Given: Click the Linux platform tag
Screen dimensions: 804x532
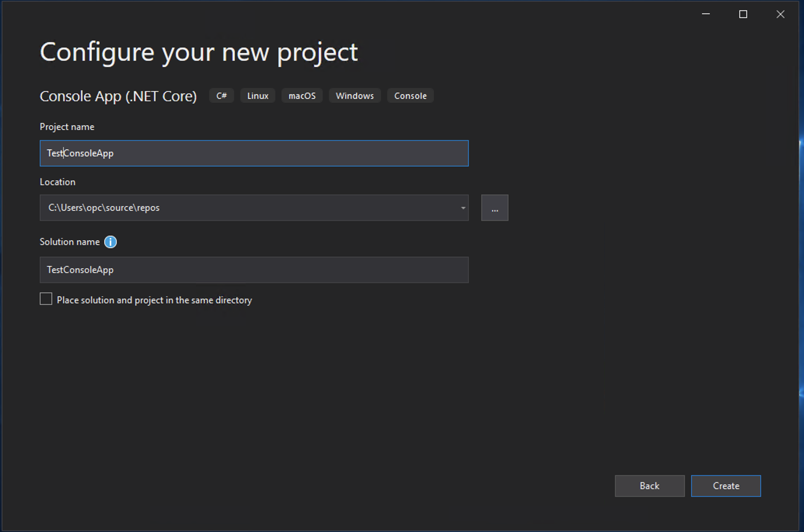Looking at the screenshot, I should click(257, 96).
